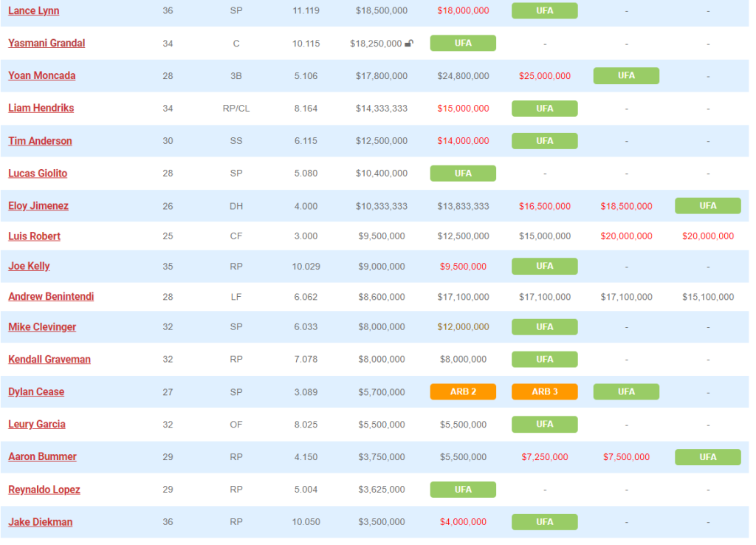
Task: Open the Lucas Giolito link
Action: click(x=38, y=173)
